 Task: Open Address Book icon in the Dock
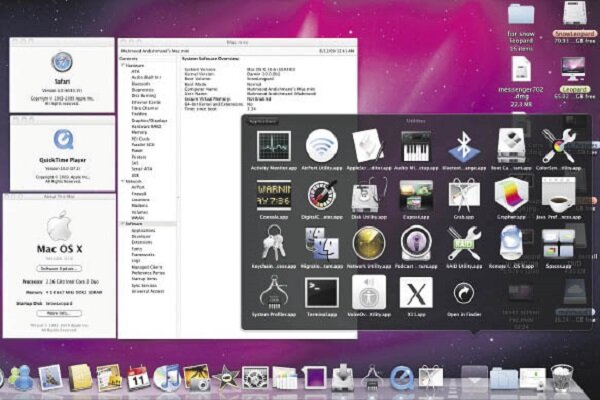[x=80, y=378]
